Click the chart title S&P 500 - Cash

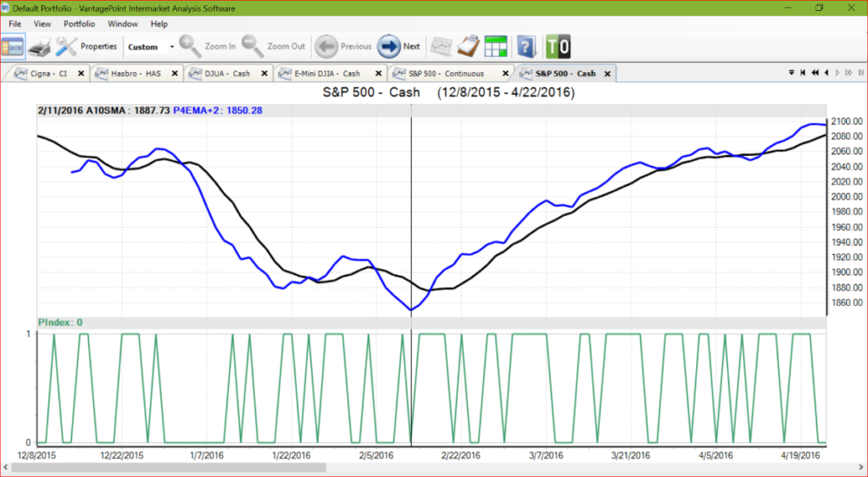(x=371, y=92)
